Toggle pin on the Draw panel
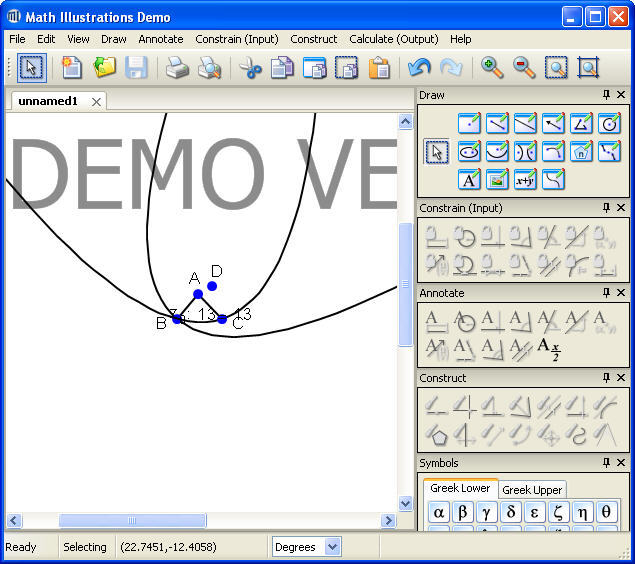Screen dimensions: 635x564 point(606,95)
